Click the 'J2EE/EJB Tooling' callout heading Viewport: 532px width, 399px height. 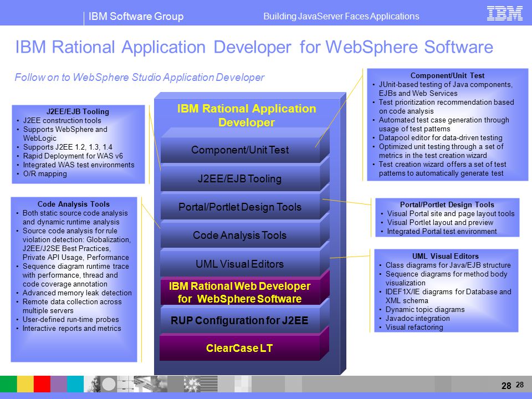pos(78,111)
